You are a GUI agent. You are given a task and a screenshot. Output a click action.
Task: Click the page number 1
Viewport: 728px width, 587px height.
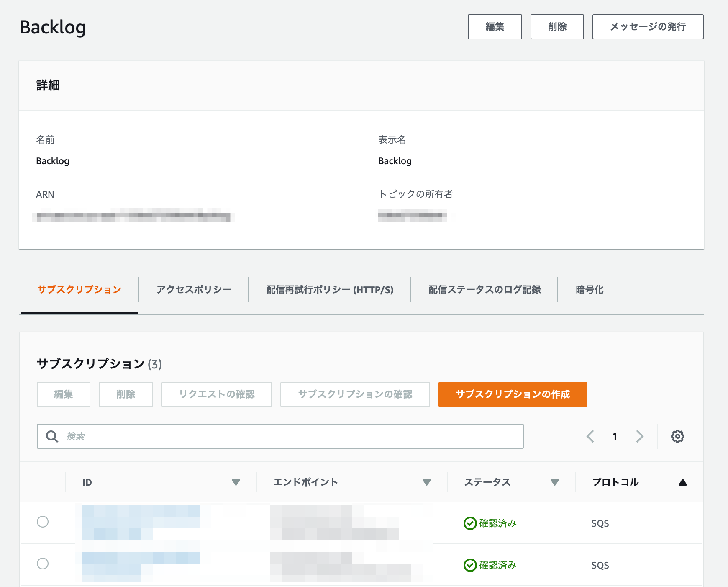(615, 436)
